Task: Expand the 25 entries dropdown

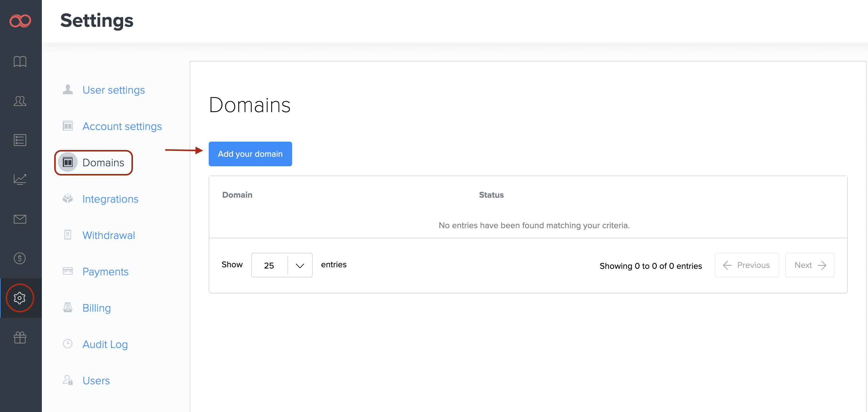Action: 282,265
